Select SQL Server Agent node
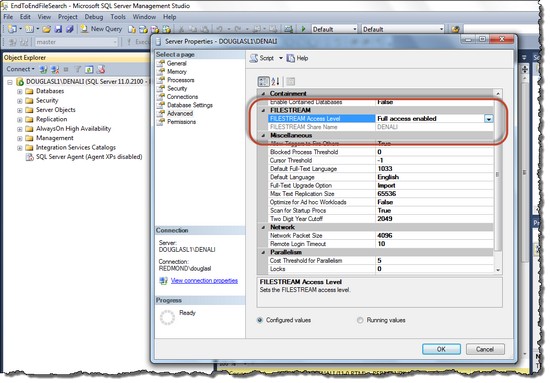 89,157
